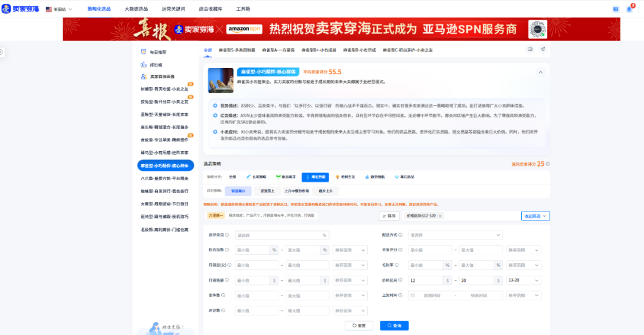This screenshot has height=335, width=644.
Task: Select the 增长势能 strategy button
Action: 315,177
